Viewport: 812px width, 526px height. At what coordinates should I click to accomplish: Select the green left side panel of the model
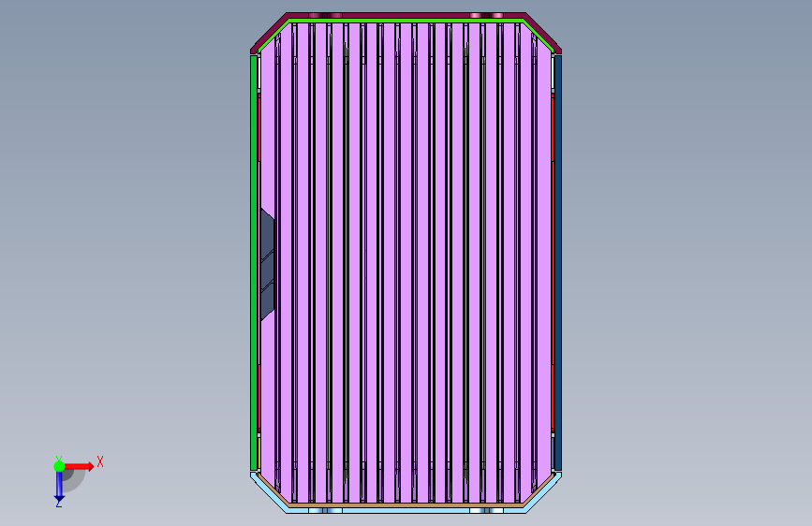click(x=254, y=263)
